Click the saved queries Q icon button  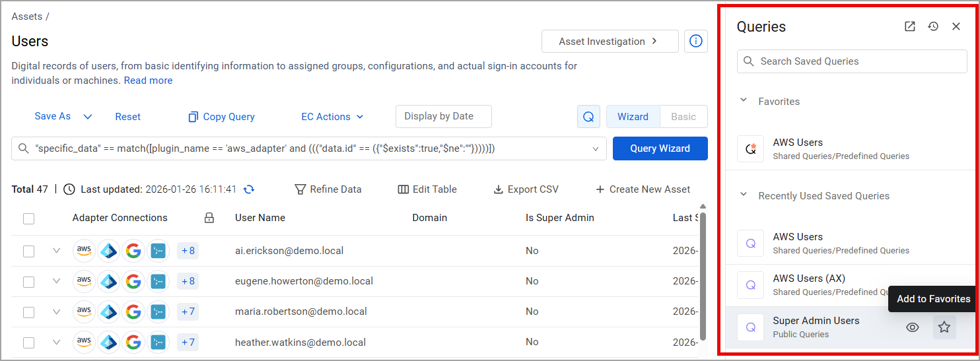(x=588, y=117)
